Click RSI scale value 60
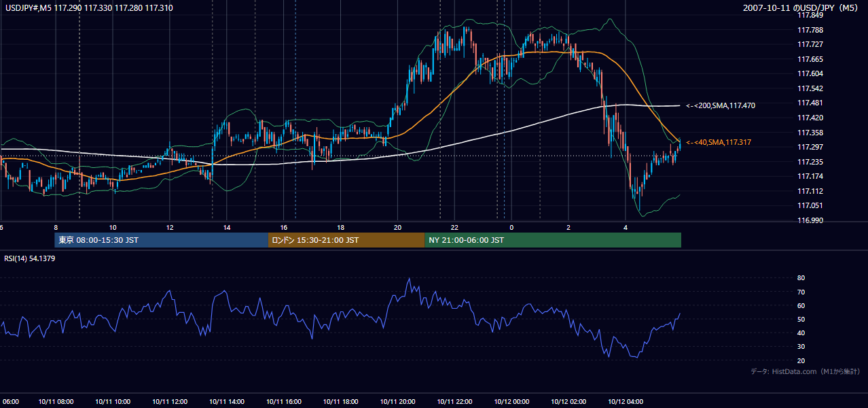The width and height of the screenshot is (868, 408). (x=801, y=305)
